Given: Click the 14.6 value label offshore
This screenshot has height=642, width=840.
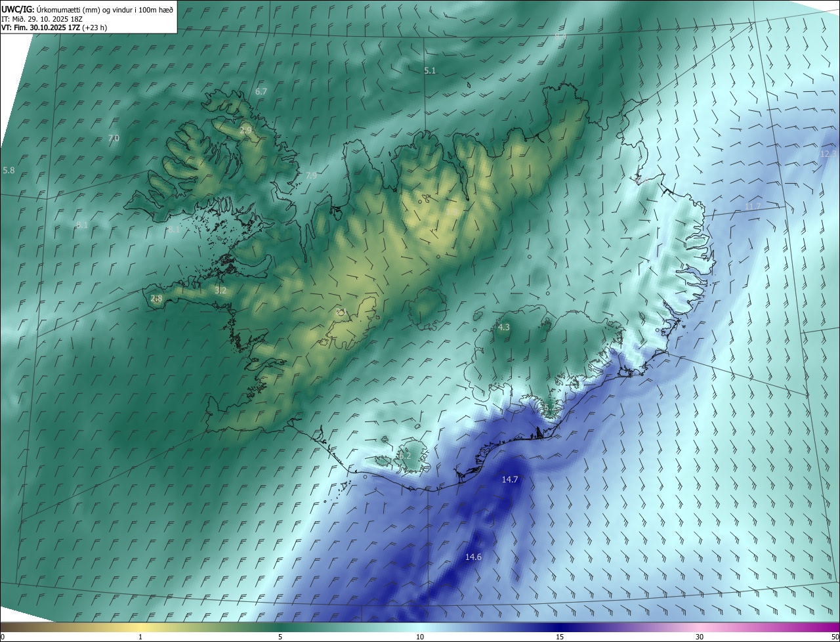Looking at the screenshot, I should pyautogui.click(x=473, y=557).
